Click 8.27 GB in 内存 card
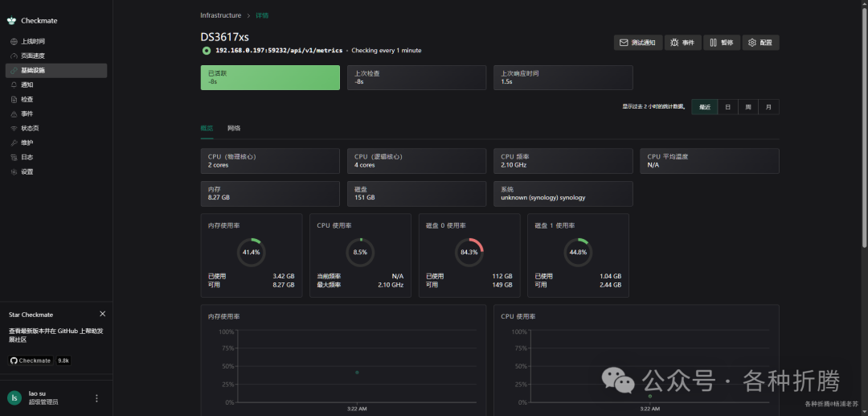Screen dimensions: 868x416 coord(219,197)
